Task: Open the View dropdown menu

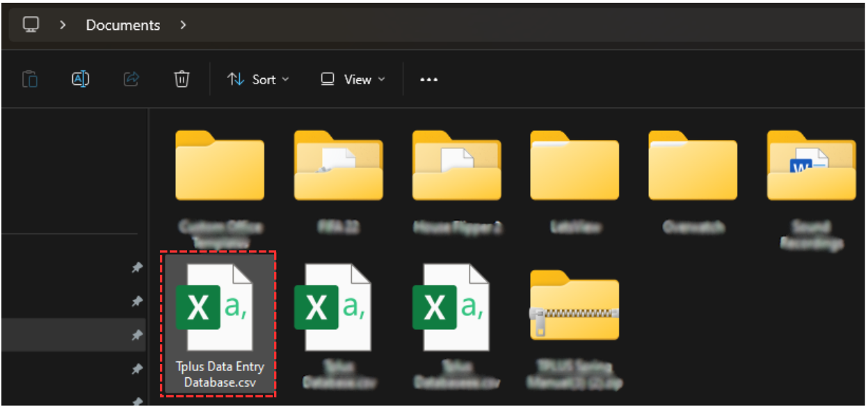Action: pos(353,79)
